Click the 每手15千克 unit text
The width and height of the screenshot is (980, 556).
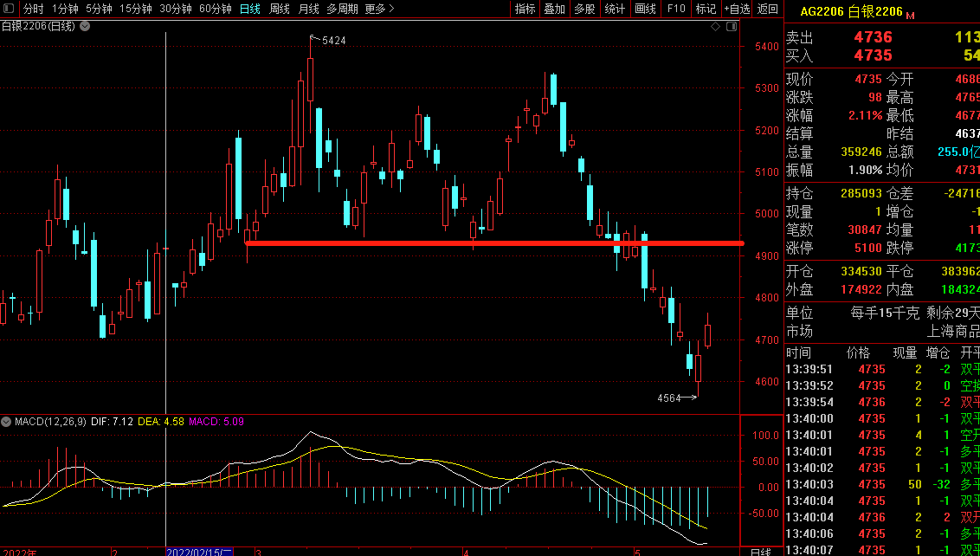click(885, 313)
